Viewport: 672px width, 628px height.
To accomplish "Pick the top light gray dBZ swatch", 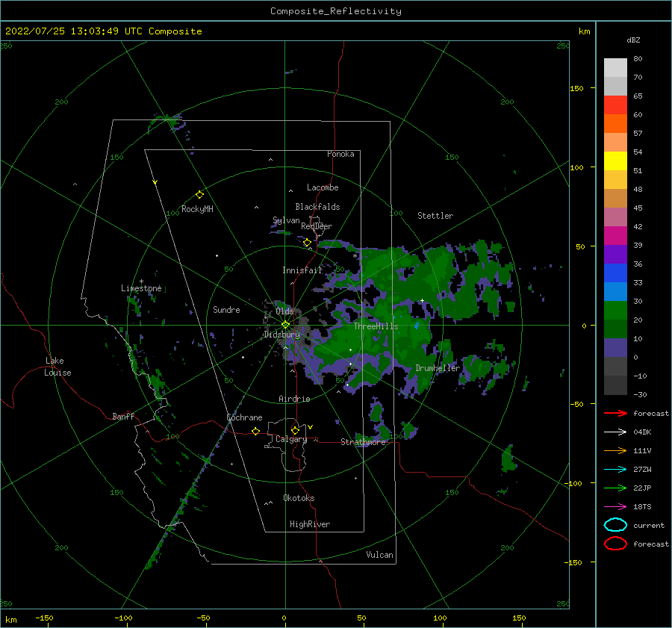I will click(x=615, y=68).
